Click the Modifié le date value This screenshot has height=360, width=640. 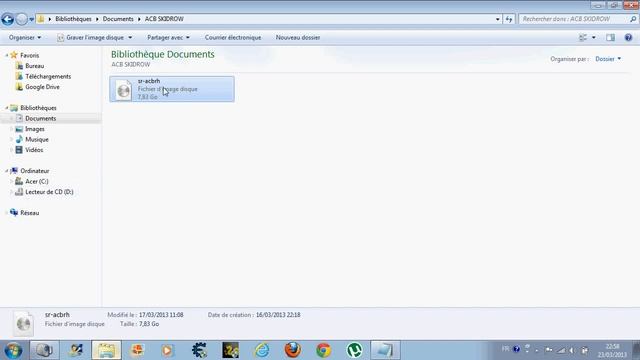161,315
